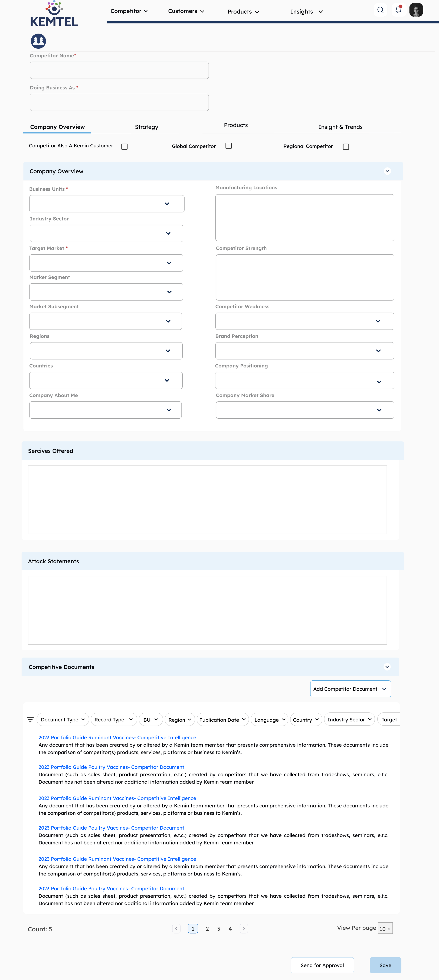The height and width of the screenshot is (980, 439).
Task: Expand the Add Competitor Document dropdown
Action: (350, 689)
